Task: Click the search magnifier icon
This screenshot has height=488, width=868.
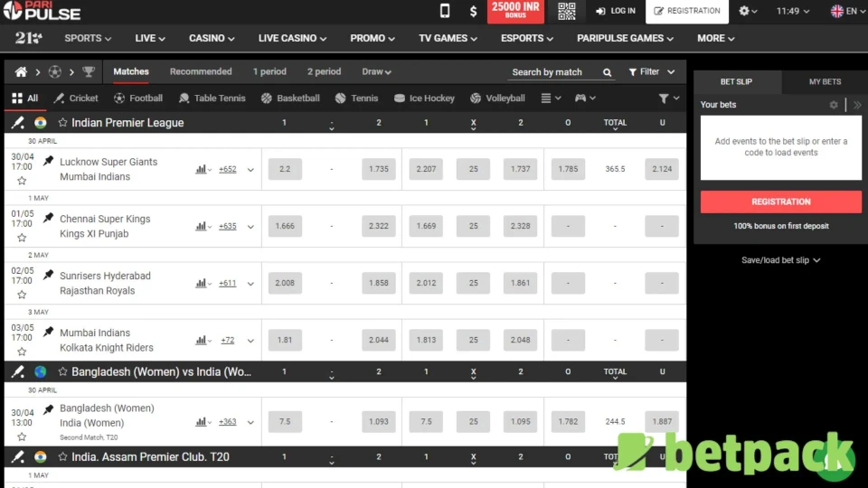Action: pos(608,72)
